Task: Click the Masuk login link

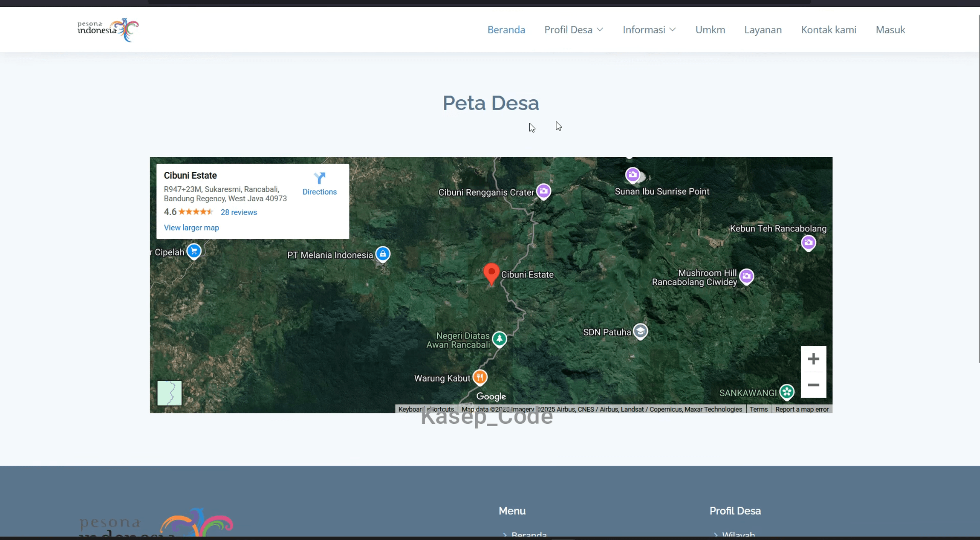Action: tap(890, 30)
